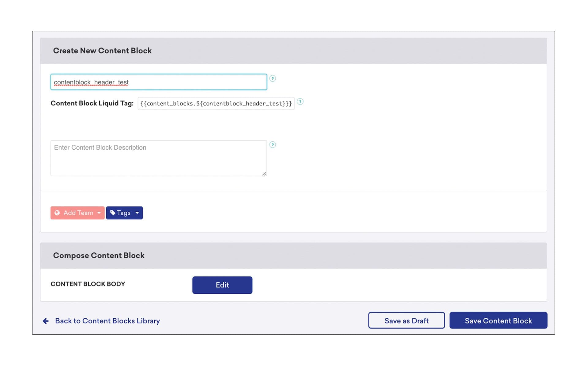The width and height of the screenshot is (588, 368).
Task: Click the tag icon on Tags button
Action: (113, 213)
